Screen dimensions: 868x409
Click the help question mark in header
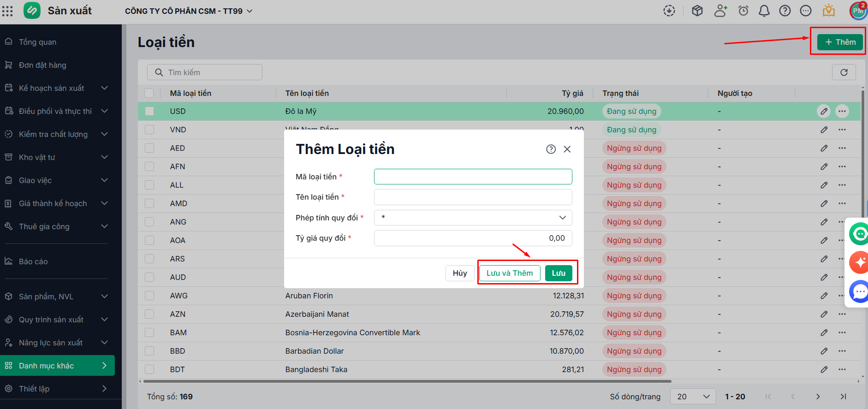[785, 11]
